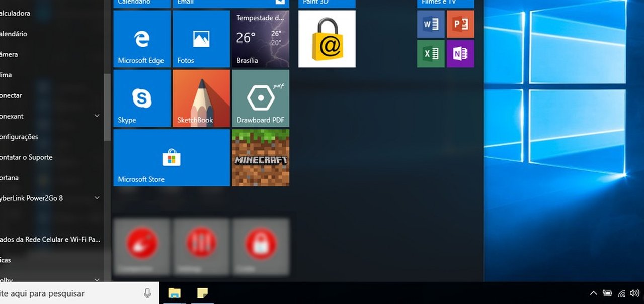Open the OneNote tile
644x304 pixels.
(x=460, y=54)
